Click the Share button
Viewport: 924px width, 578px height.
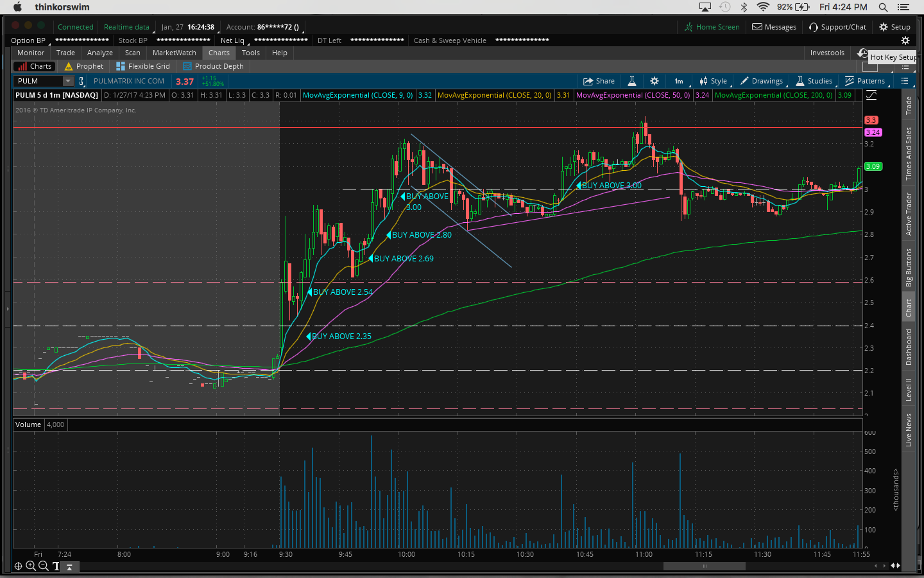pos(599,81)
